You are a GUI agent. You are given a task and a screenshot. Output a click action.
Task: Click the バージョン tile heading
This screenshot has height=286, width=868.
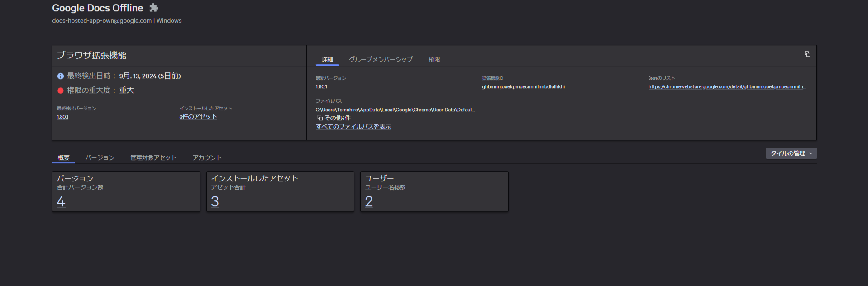(x=75, y=178)
